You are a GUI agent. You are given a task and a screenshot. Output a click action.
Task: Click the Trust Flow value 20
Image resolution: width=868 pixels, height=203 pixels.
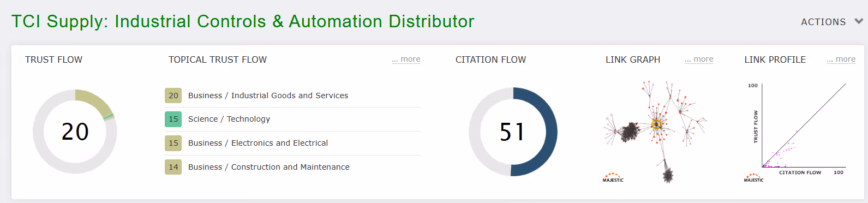point(75,132)
